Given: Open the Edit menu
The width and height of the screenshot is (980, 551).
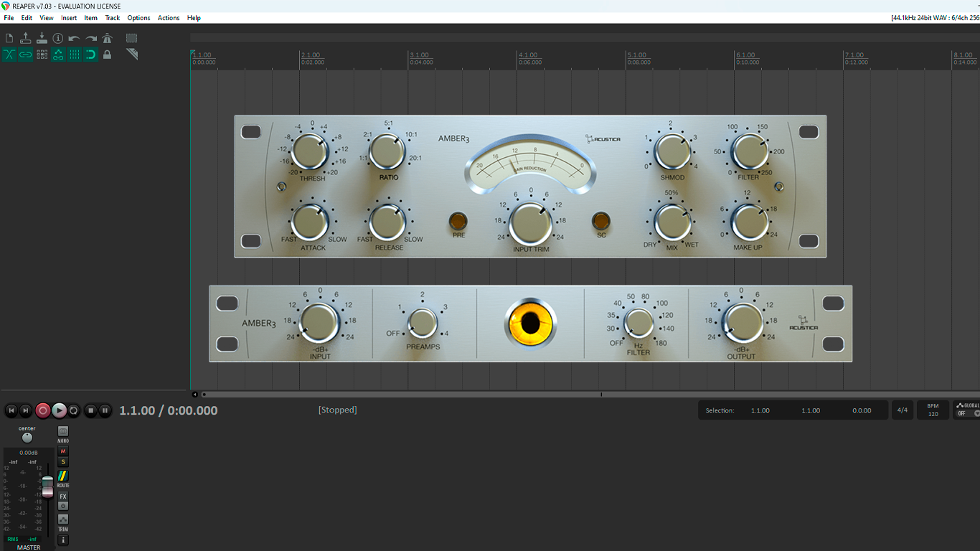Looking at the screenshot, I should point(27,18).
